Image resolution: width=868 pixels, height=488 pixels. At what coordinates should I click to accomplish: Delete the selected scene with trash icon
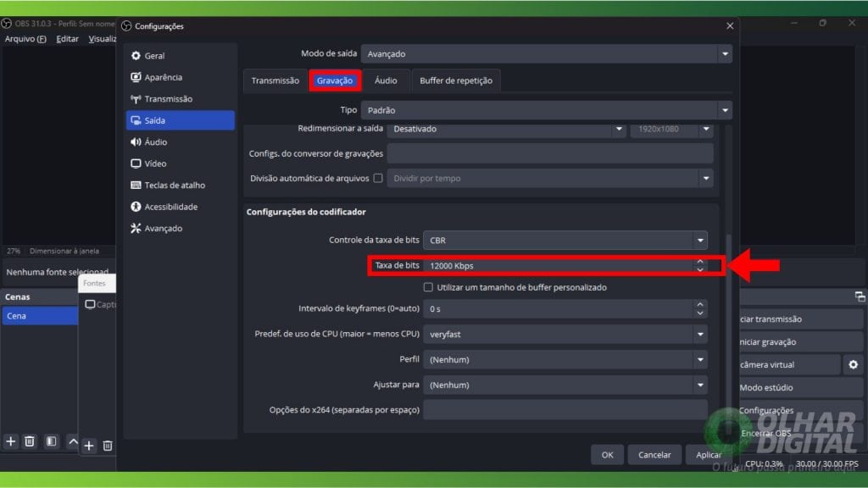point(30,441)
